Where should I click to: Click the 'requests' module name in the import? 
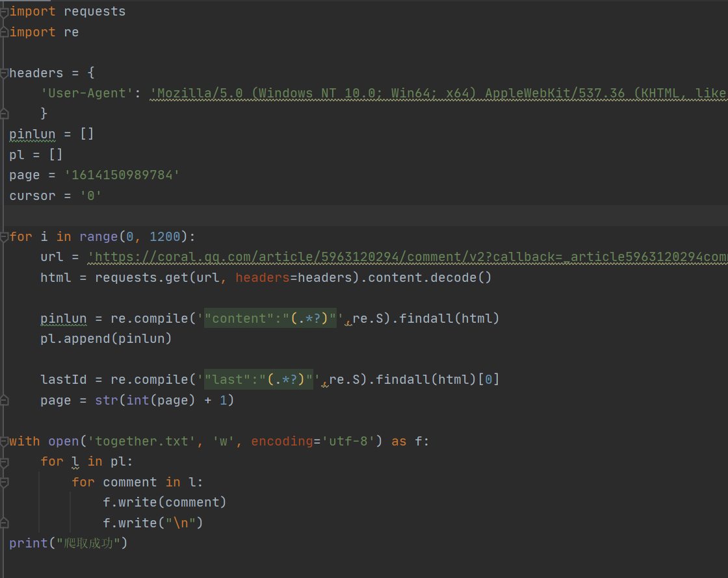(x=95, y=12)
